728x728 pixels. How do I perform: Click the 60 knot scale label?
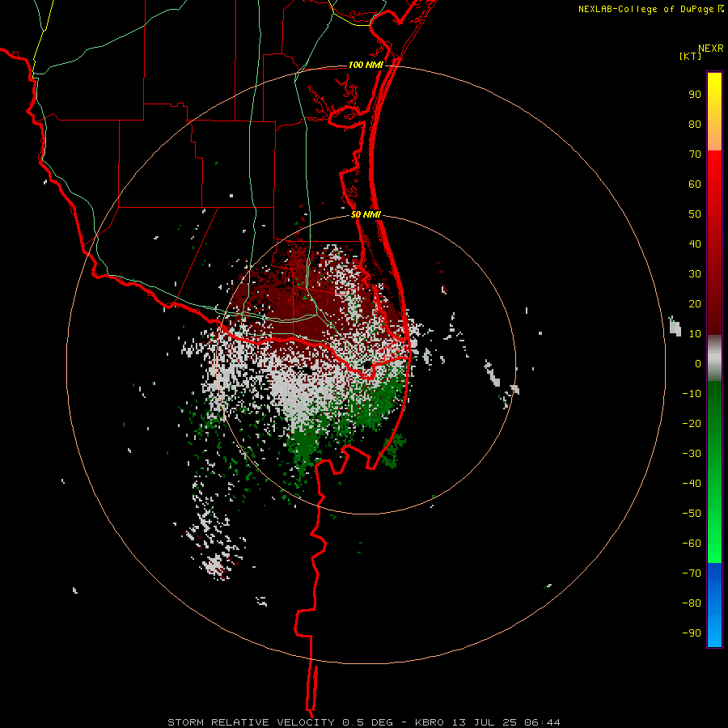(x=695, y=184)
